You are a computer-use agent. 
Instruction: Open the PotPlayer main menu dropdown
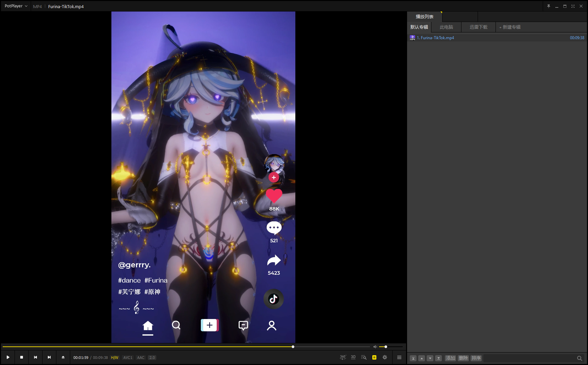(16, 6)
